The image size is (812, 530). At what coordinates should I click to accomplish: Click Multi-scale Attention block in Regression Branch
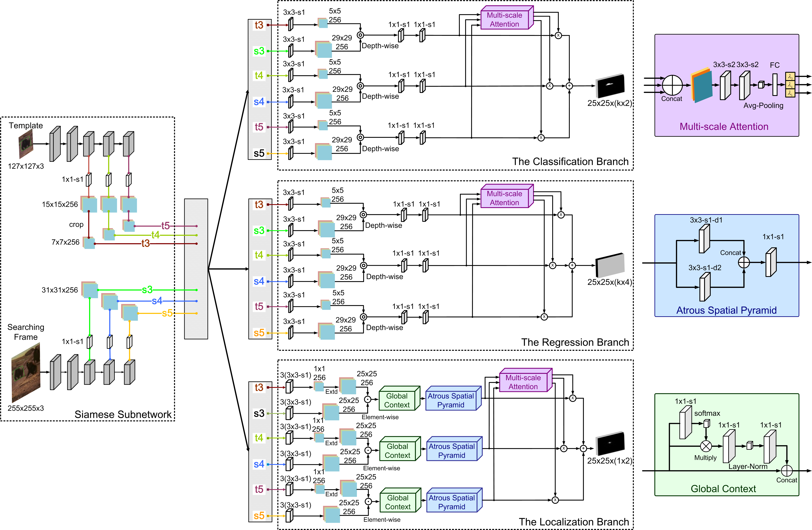click(505, 198)
